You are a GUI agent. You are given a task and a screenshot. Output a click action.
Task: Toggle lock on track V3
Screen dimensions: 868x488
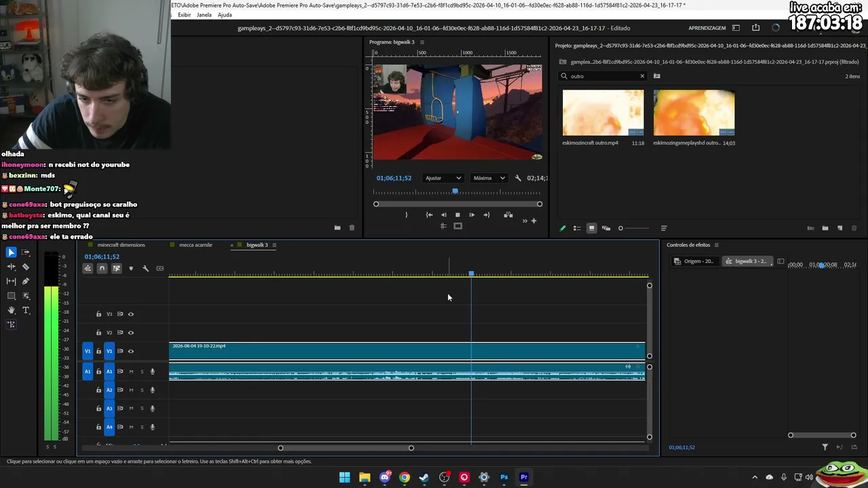98,314
